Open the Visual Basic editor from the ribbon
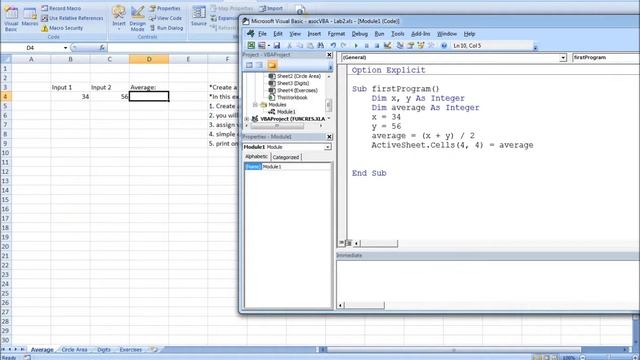This screenshot has width=640, height=360. [11, 19]
